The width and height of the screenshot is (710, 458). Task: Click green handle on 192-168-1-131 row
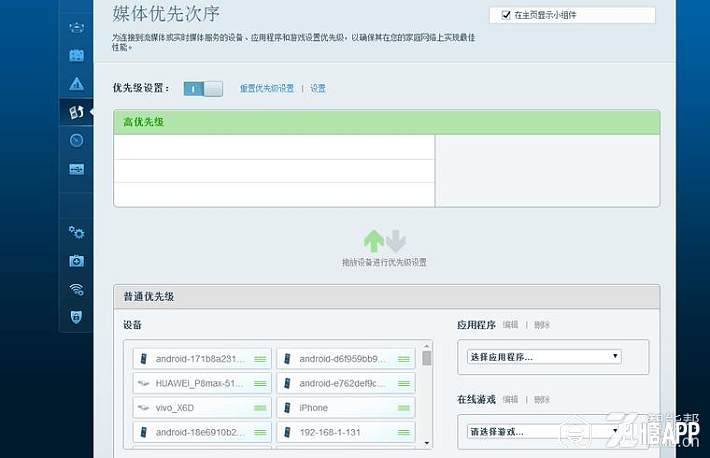pyautogui.click(x=403, y=432)
